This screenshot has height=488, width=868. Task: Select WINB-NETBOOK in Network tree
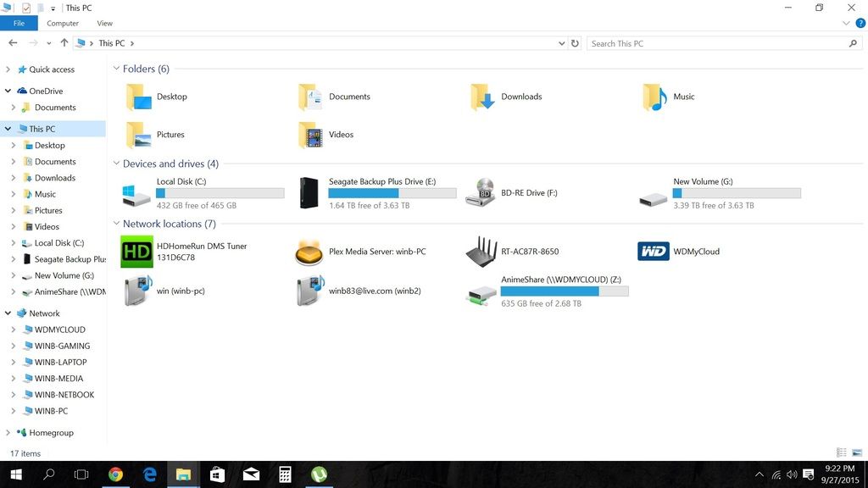[x=64, y=395]
